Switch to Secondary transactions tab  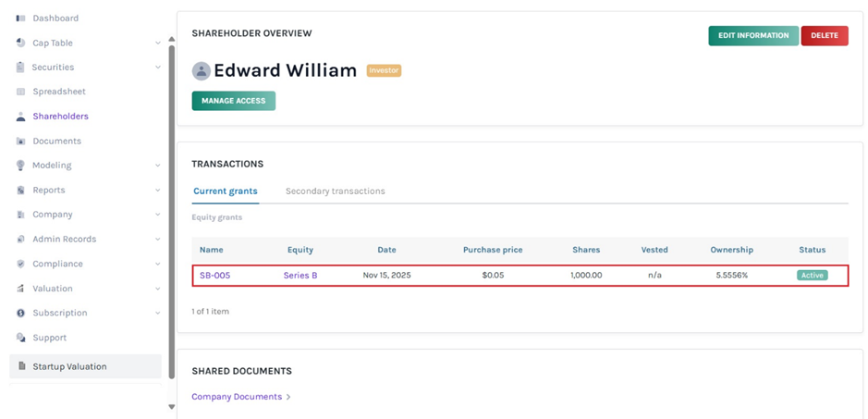click(x=335, y=191)
